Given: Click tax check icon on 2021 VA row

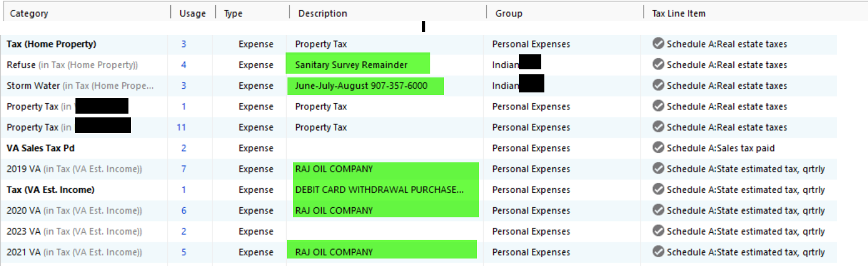Looking at the screenshot, I should click(x=658, y=252).
